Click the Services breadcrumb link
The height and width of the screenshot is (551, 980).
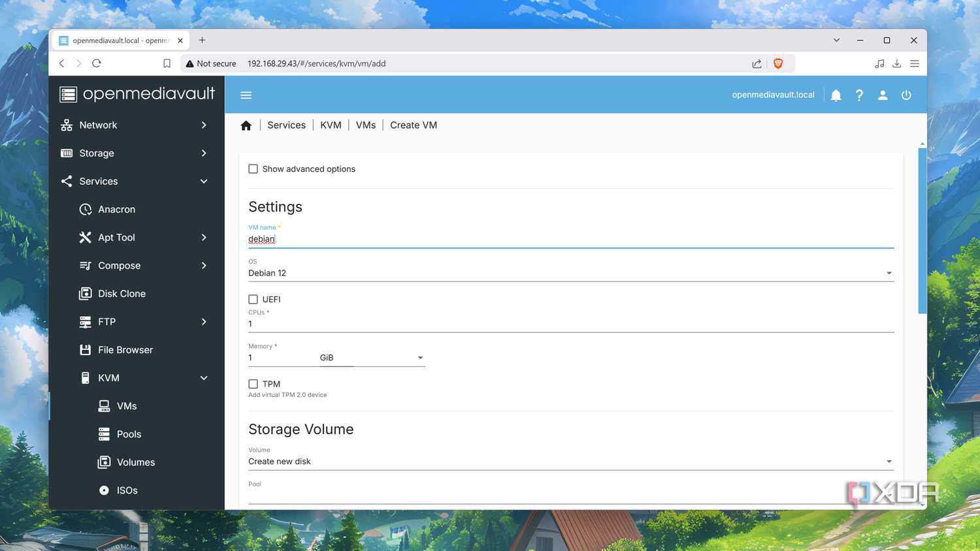pyautogui.click(x=286, y=125)
